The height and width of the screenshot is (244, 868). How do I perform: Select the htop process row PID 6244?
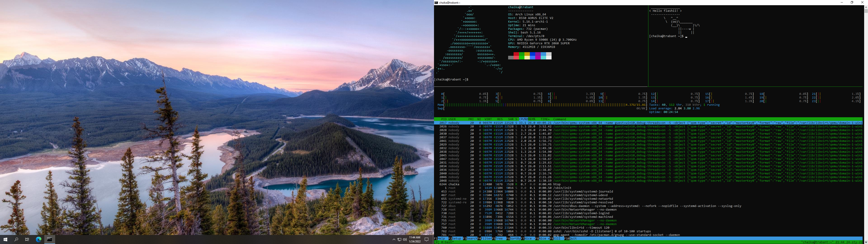click(648, 184)
